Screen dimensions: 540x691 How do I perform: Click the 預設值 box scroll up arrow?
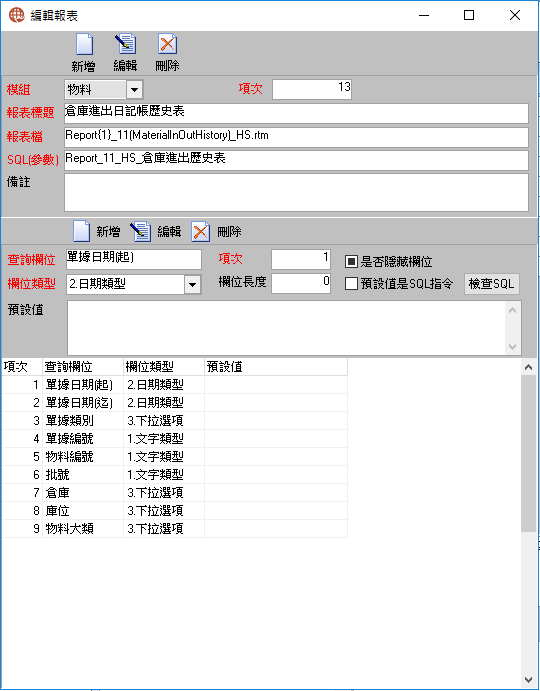click(x=512, y=310)
